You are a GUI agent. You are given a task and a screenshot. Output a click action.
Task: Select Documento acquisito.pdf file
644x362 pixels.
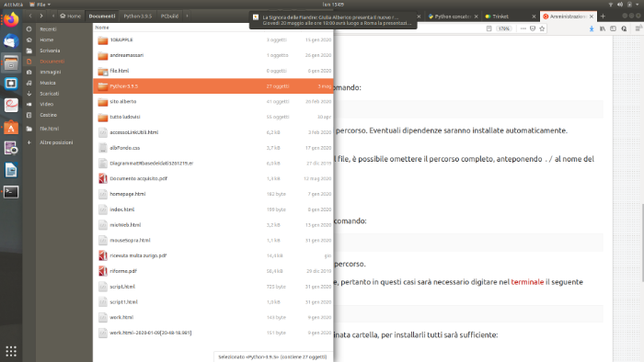pos(213,178)
